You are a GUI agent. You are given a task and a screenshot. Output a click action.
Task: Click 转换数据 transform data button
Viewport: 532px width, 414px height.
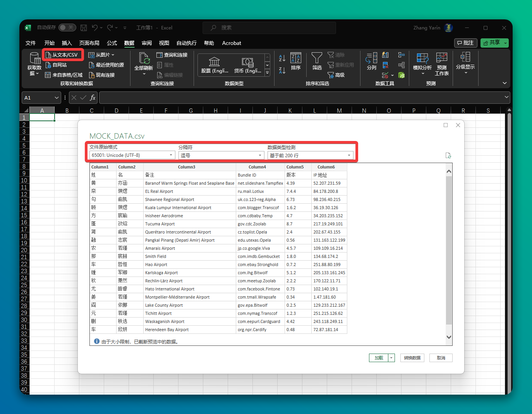(x=412, y=358)
